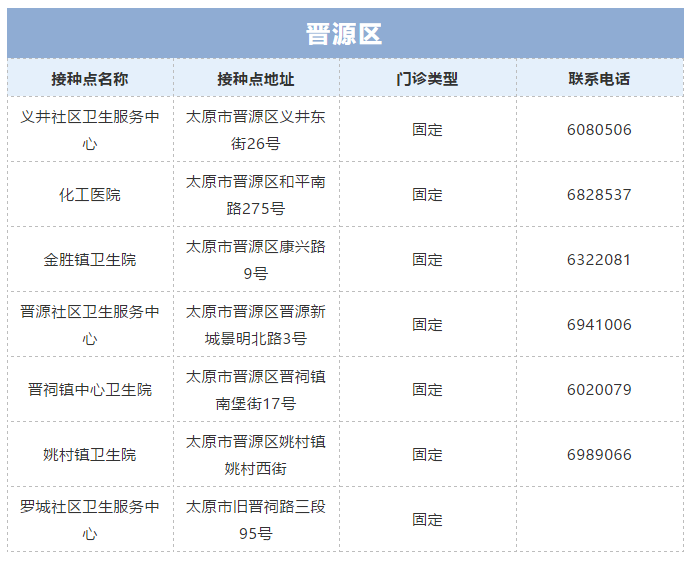The image size is (690, 561).
Task: Click phone number 6941006
Action: [599, 325]
